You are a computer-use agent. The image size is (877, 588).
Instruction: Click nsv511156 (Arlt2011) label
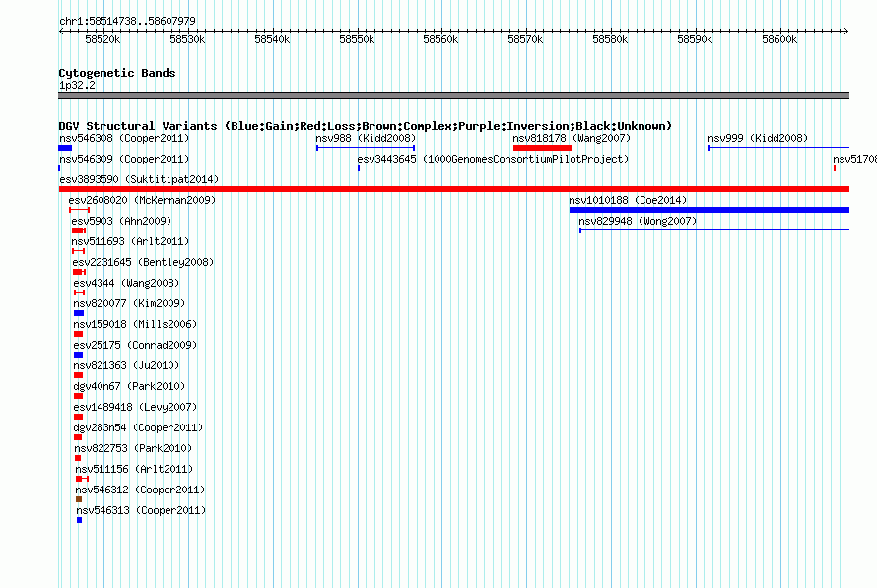pyautogui.click(x=134, y=469)
